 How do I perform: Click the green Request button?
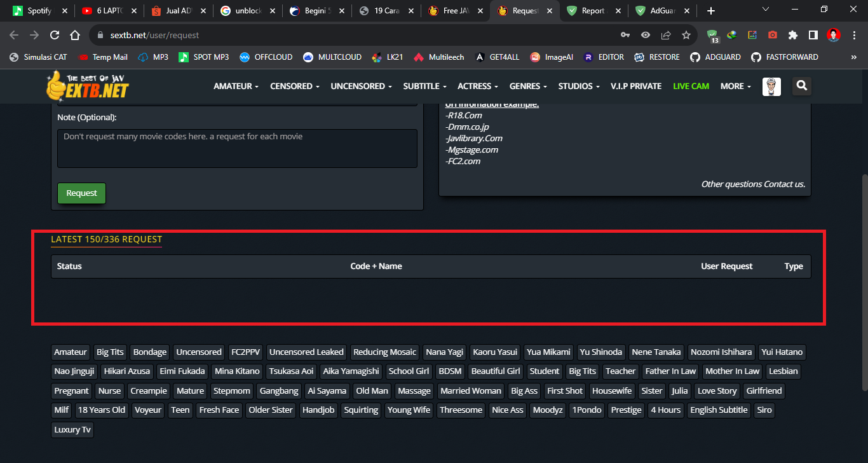coord(81,193)
